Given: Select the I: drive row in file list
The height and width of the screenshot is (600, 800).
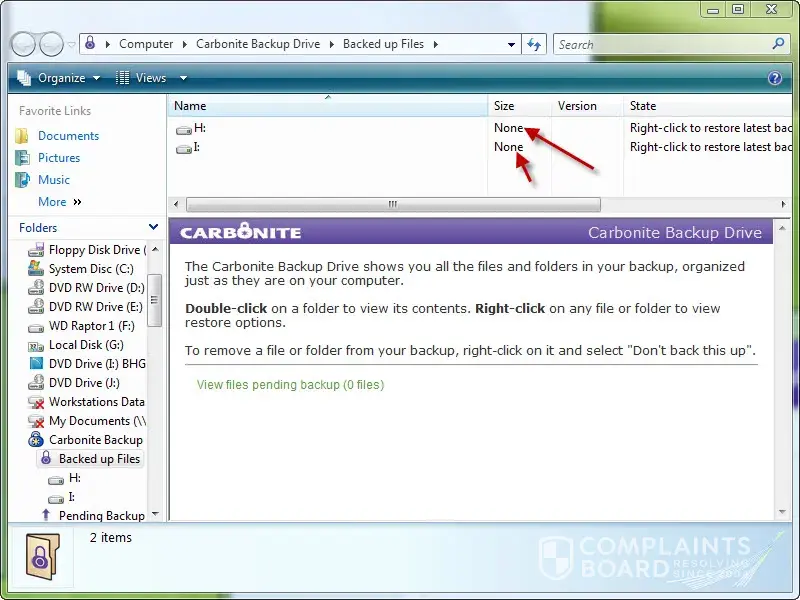Looking at the screenshot, I should pyautogui.click(x=480, y=147).
